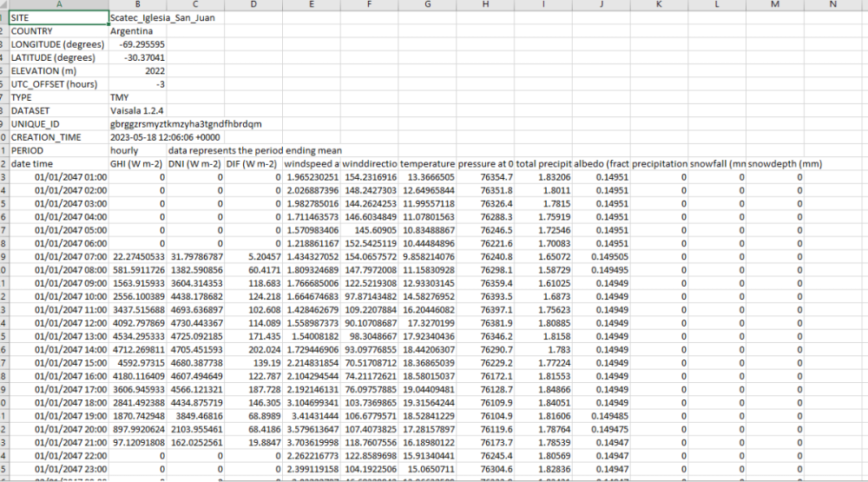Click latitude value -30.37041
868x482 pixels.
[137, 57]
